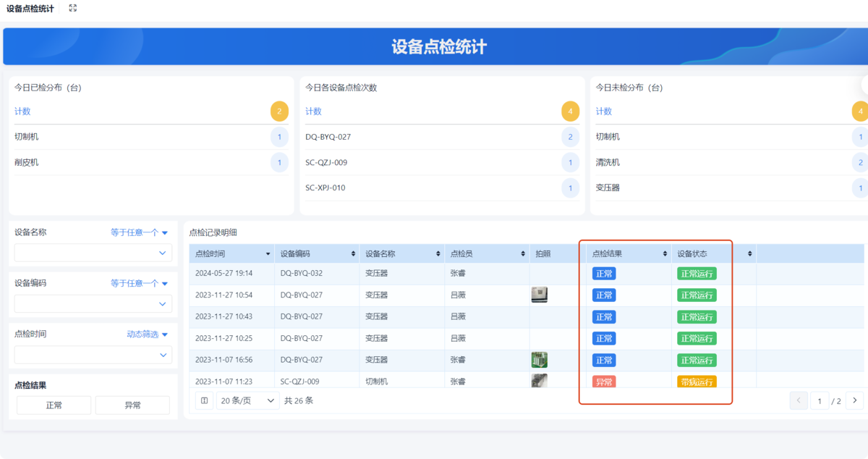Go to next page of 点检记录明细

(854, 400)
